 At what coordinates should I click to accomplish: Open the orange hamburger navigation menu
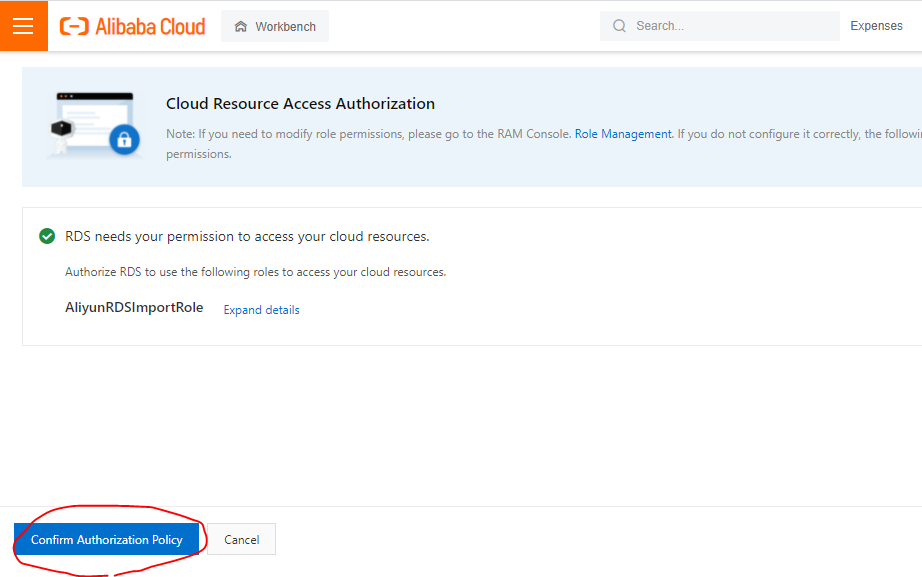coord(24,26)
